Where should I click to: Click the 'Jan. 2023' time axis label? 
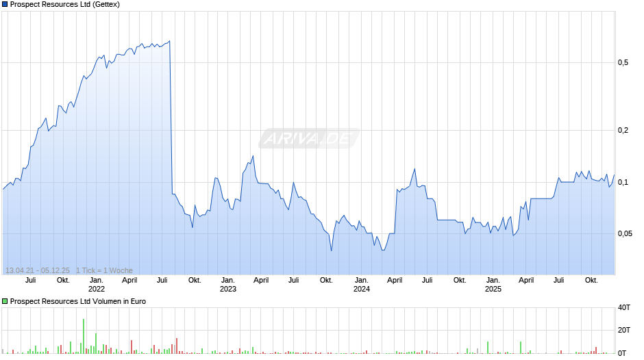(x=228, y=285)
